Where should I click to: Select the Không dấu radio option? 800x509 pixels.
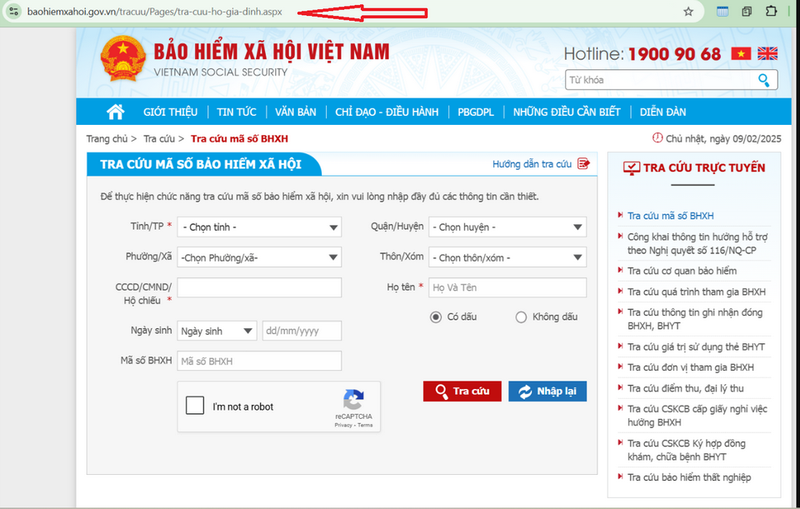pyautogui.click(x=520, y=317)
